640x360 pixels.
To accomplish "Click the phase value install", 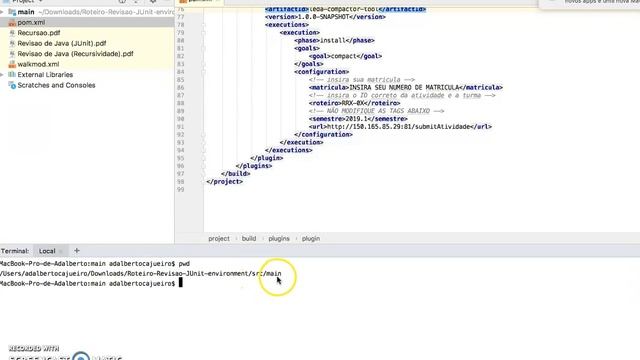I will (x=333, y=40).
